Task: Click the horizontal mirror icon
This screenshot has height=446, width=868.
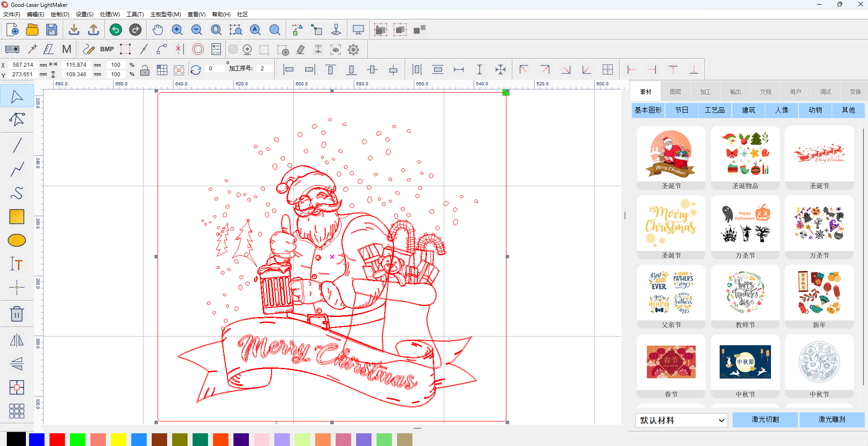Action: [x=17, y=340]
